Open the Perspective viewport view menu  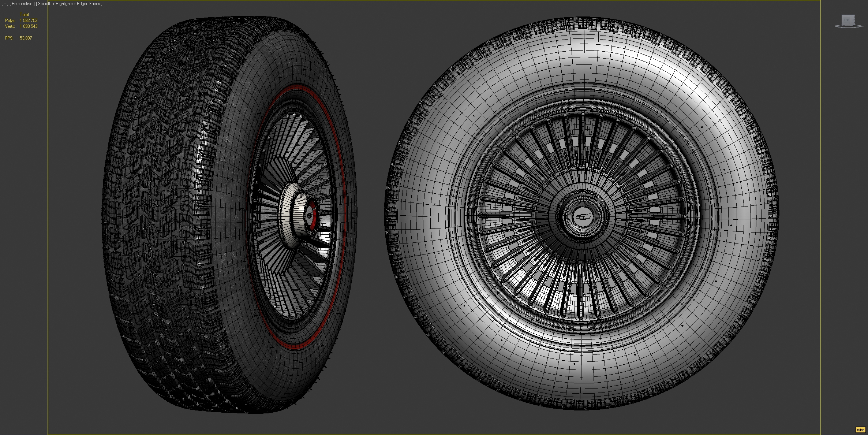(22, 4)
